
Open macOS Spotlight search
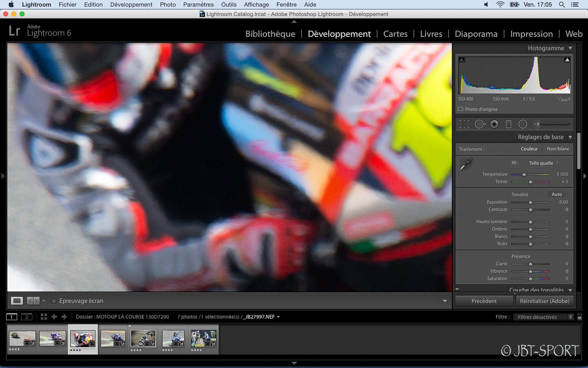(562, 5)
